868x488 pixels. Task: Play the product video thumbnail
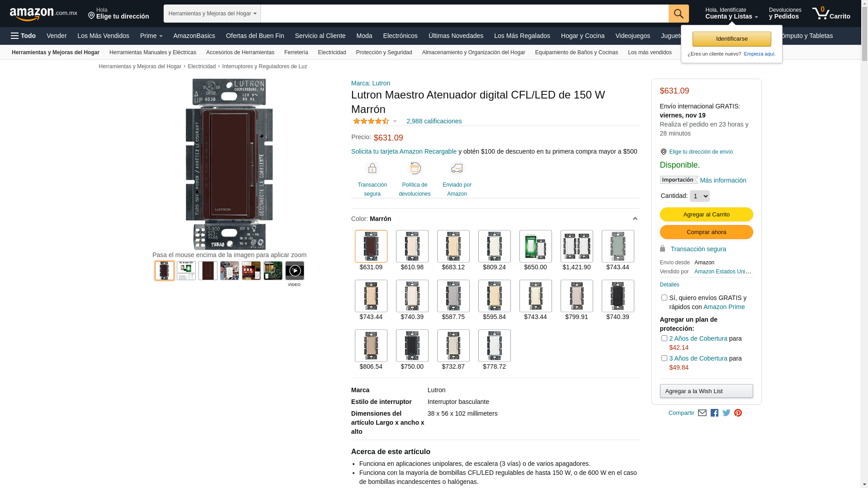point(294,271)
